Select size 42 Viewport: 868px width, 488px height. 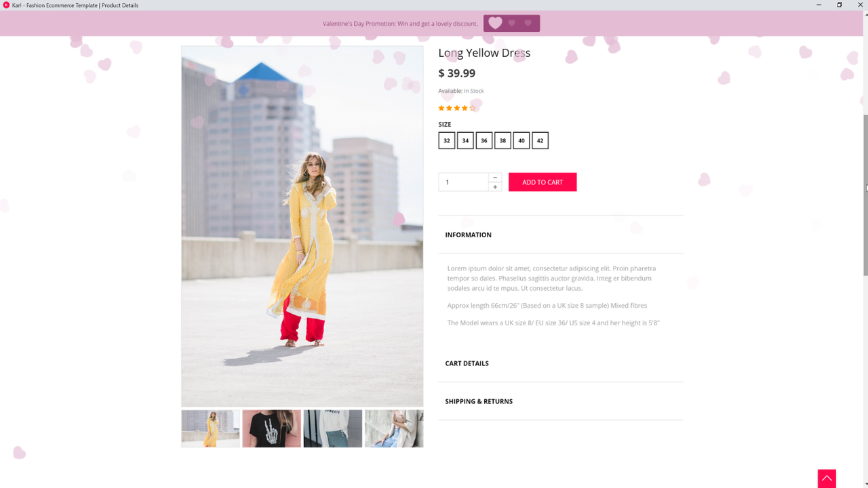[x=540, y=140]
